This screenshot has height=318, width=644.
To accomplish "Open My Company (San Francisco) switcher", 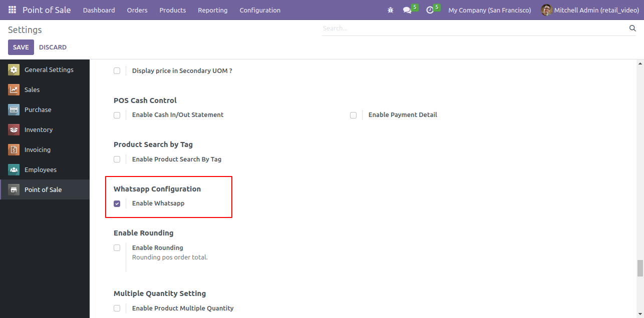I will [489, 10].
